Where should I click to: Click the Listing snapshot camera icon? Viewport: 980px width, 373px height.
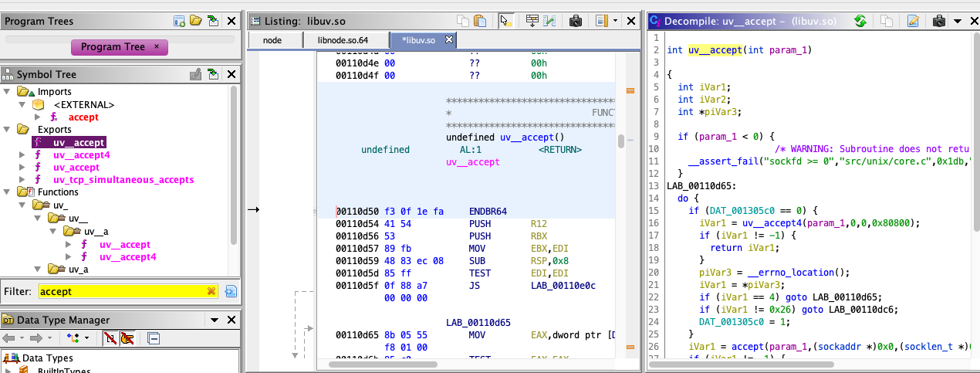[575, 21]
